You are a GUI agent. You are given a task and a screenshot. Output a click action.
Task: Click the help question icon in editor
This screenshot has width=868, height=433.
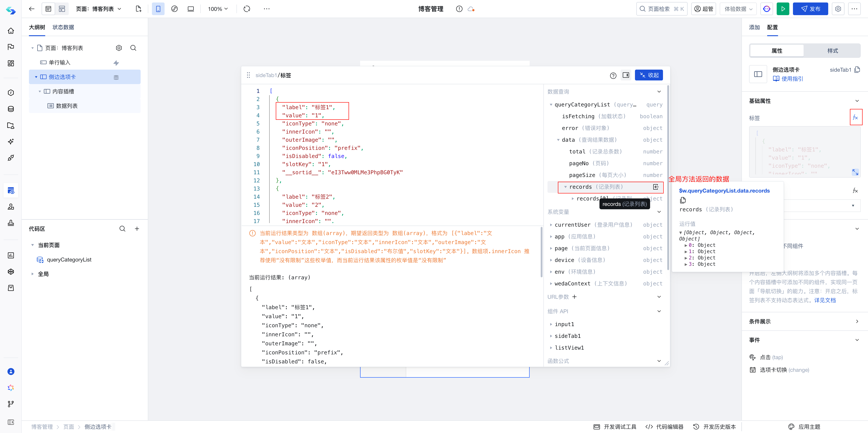point(613,75)
